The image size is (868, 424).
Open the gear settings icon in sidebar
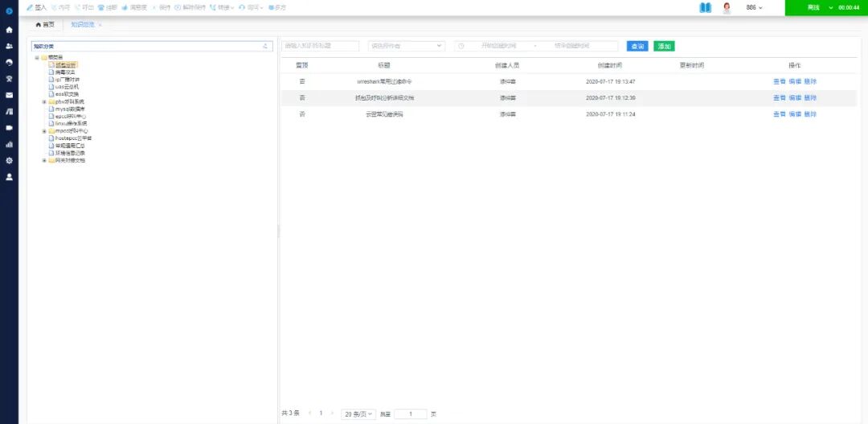tap(9, 161)
